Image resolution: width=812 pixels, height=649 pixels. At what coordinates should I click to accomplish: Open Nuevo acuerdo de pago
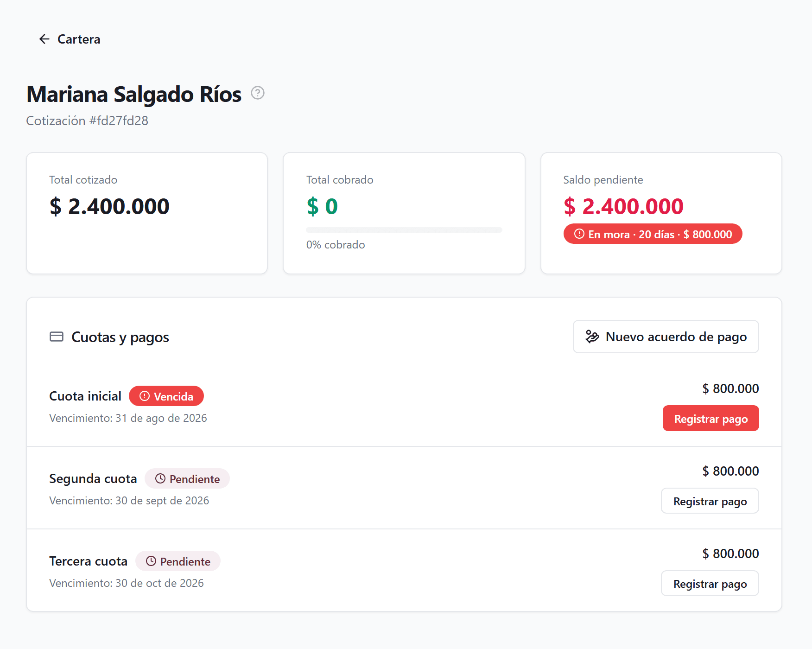[666, 337]
